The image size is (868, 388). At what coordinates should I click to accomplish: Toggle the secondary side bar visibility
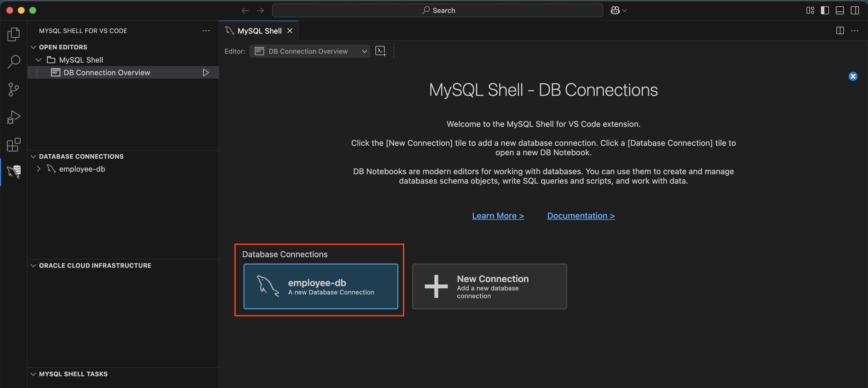click(855, 10)
